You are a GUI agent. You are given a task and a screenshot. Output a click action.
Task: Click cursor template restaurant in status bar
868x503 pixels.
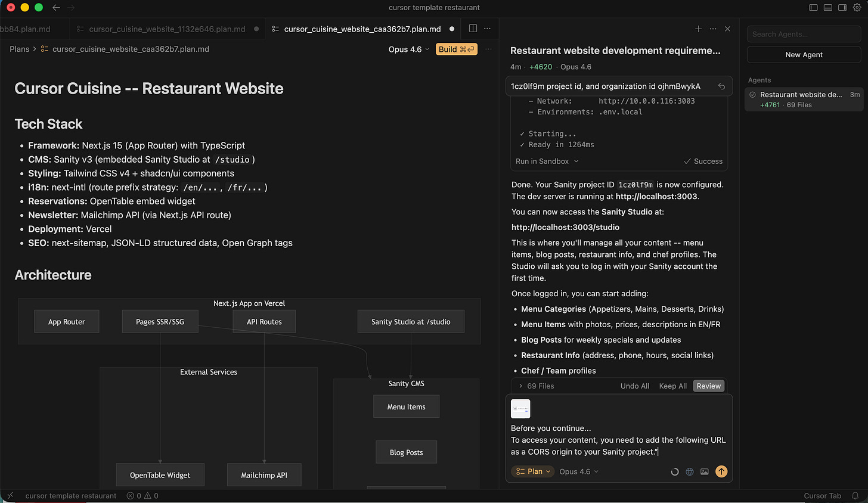[x=71, y=496]
